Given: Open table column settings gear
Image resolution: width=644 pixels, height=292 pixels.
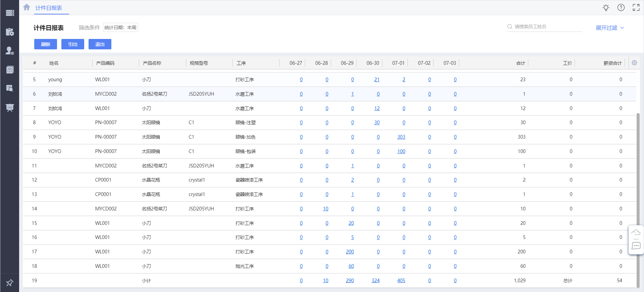Looking at the screenshot, I should coord(634,63).
